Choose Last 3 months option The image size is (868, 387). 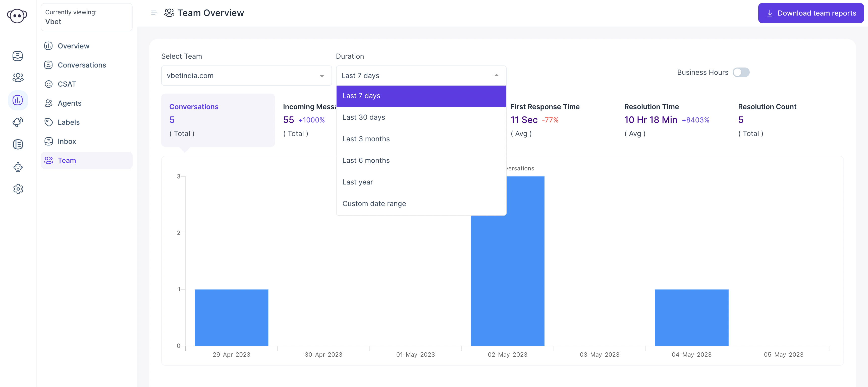pyautogui.click(x=421, y=139)
